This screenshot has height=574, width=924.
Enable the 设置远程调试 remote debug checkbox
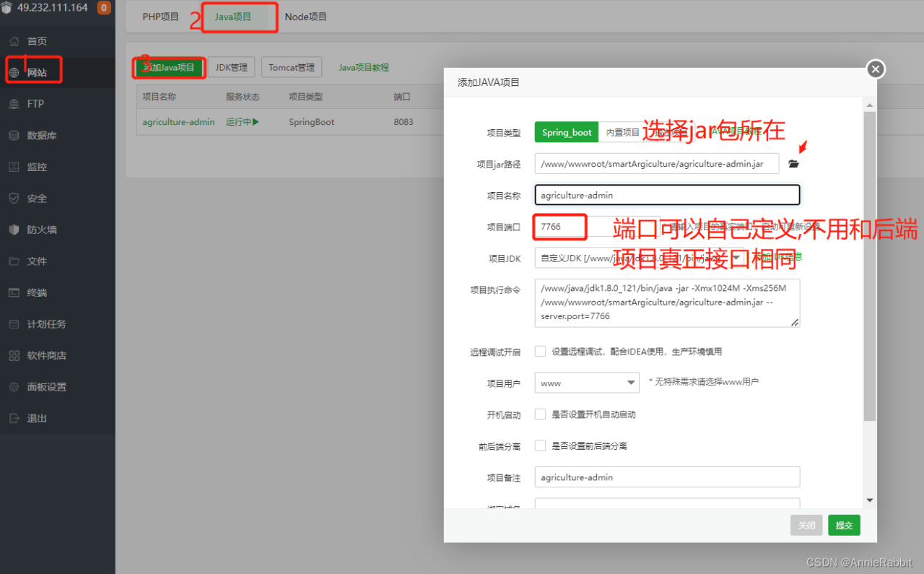point(540,351)
